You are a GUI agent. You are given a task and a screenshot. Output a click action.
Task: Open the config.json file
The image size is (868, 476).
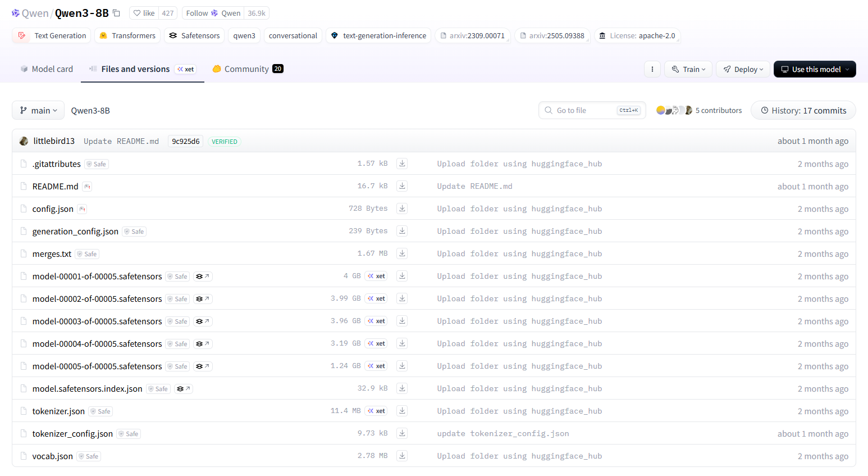click(x=53, y=208)
